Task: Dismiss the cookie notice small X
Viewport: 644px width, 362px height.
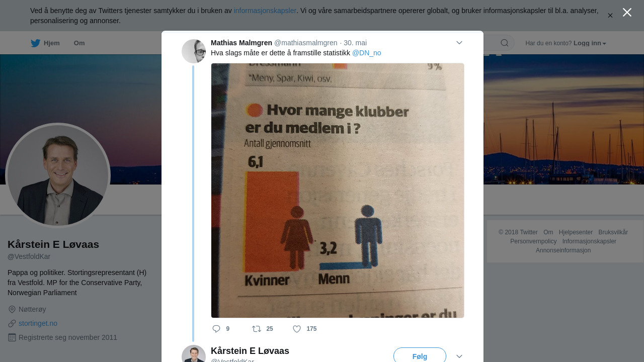Action: tap(610, 16)
